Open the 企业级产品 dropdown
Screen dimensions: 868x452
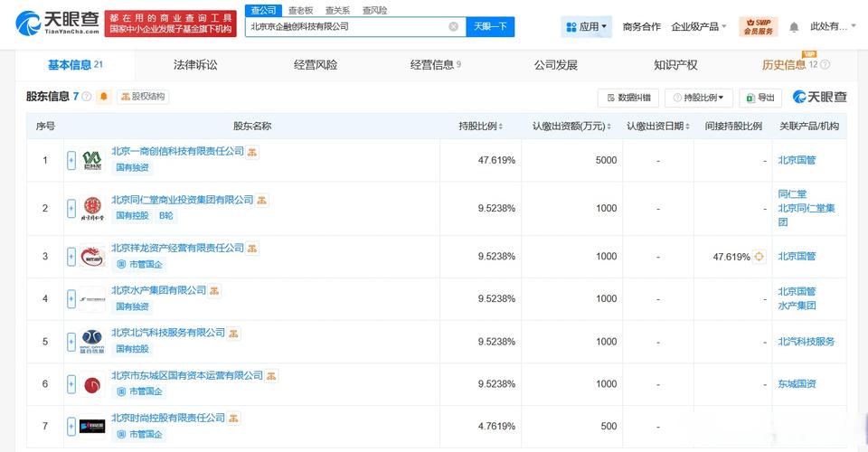(699, 26)
